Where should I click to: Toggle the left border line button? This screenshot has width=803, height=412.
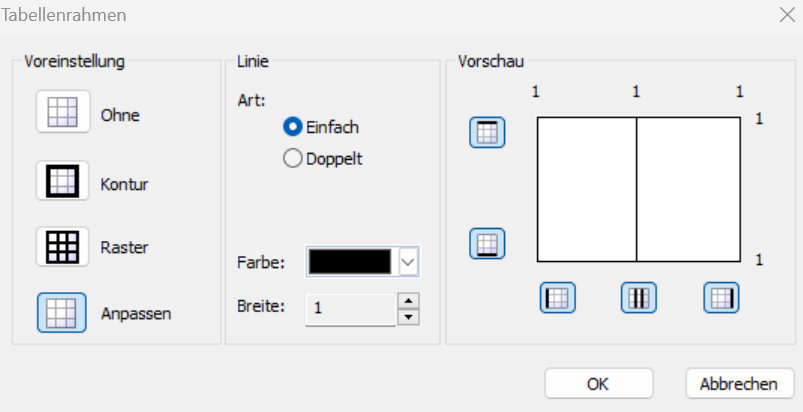pos(558,297)
